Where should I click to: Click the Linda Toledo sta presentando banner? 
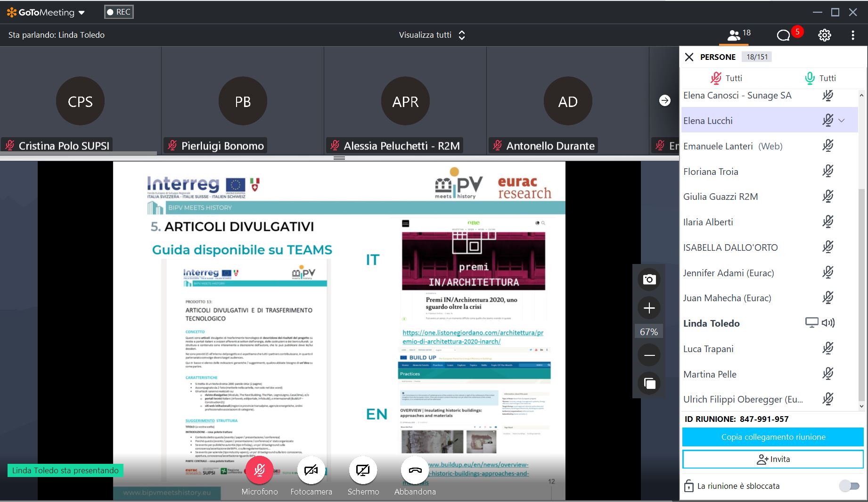66,470
